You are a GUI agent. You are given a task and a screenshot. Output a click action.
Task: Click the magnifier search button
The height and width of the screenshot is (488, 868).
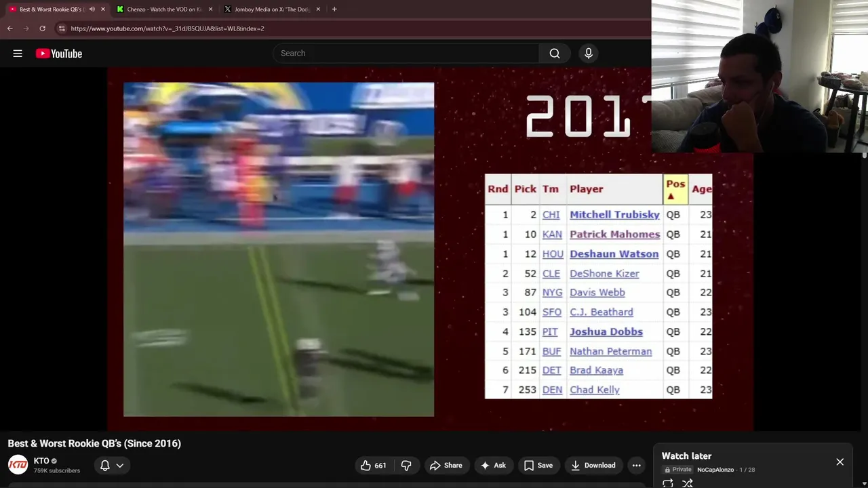coord(555,54)
